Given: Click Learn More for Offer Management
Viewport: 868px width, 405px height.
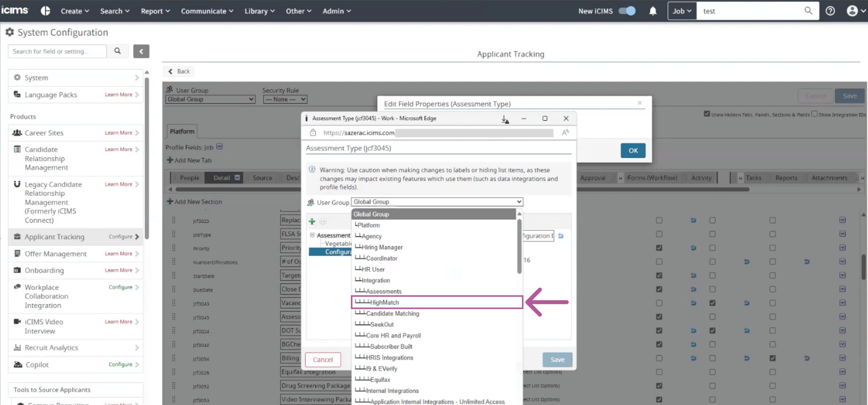Looking at the screenshot, I should (x=118, y=253).
